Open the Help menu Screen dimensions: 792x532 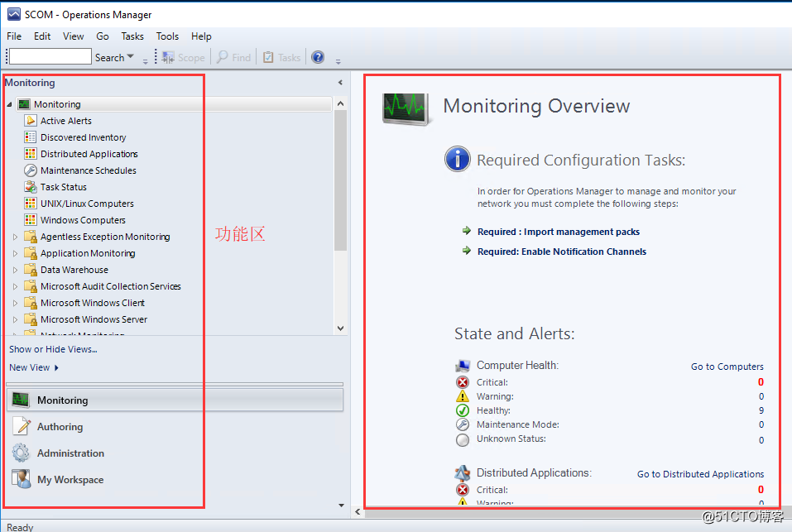click(x=201, y=36)
